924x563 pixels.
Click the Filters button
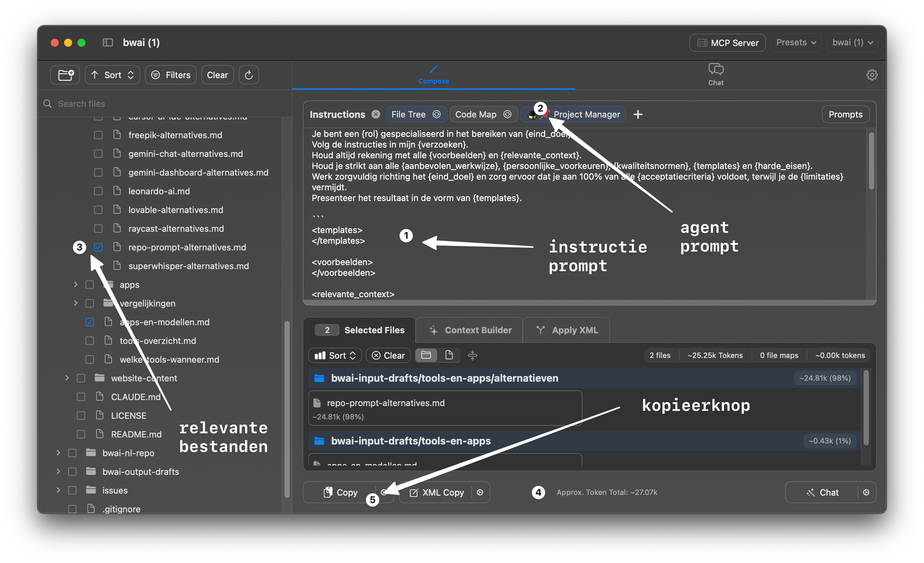(171, 75)
